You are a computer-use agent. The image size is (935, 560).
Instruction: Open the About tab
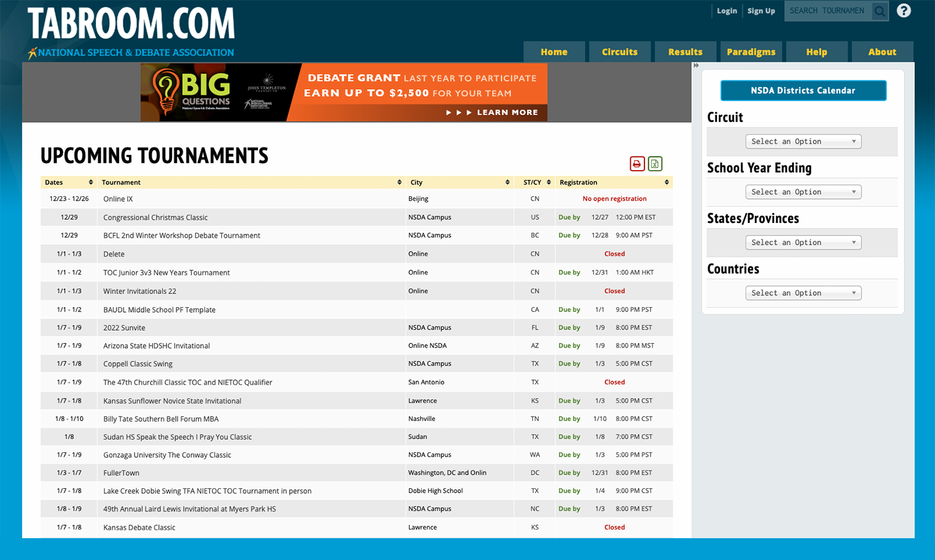click(x=882, y=52)
